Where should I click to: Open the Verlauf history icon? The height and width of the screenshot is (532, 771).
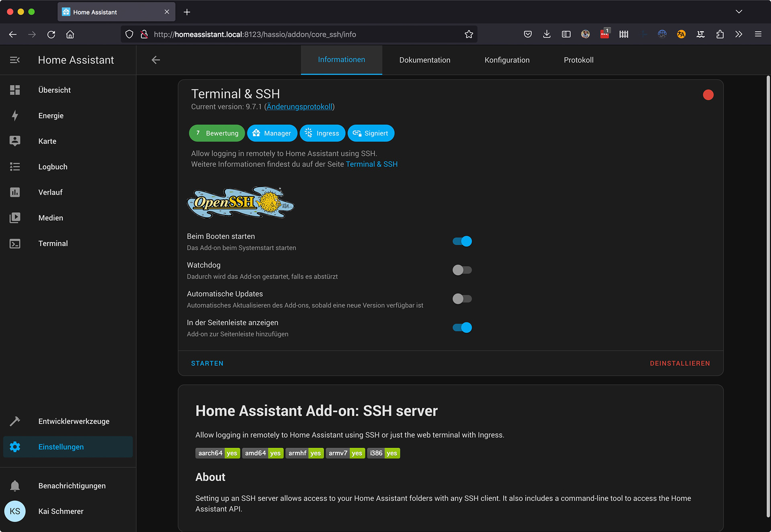pos(15,192)
